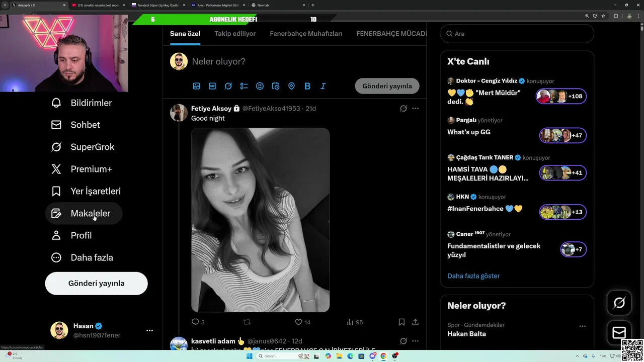Open a new browser tab with plus
This screenshot has height=362, width=644.
(x=313, y=5)
